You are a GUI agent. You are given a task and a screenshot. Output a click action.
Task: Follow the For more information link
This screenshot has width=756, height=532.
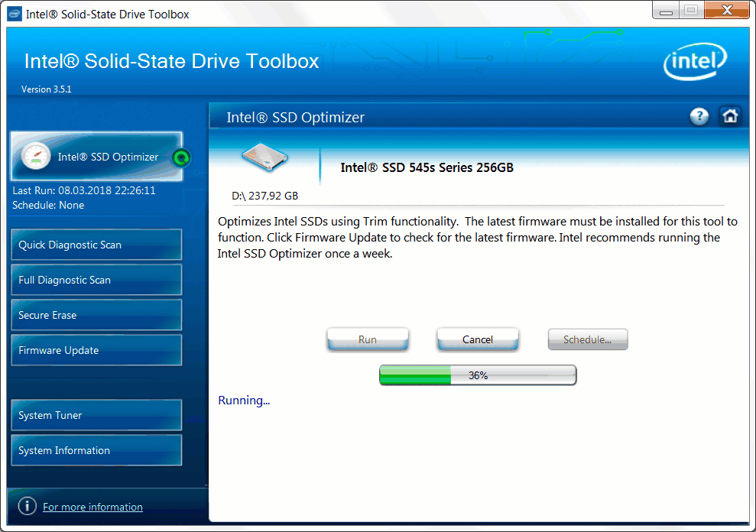92,507
